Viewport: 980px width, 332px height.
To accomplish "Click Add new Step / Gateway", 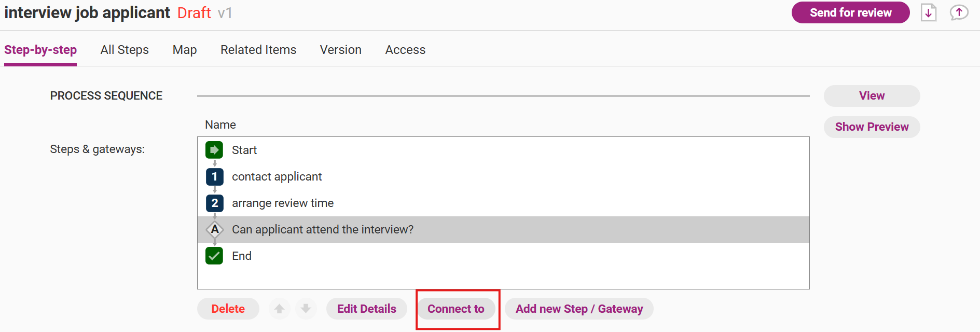I will 579,309.
